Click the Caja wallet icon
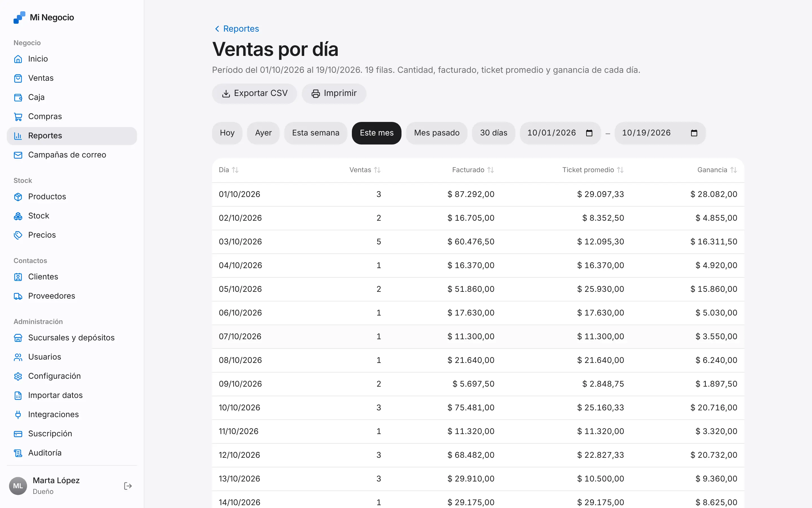Screen dimensions: 812x508 coord(18,97)
